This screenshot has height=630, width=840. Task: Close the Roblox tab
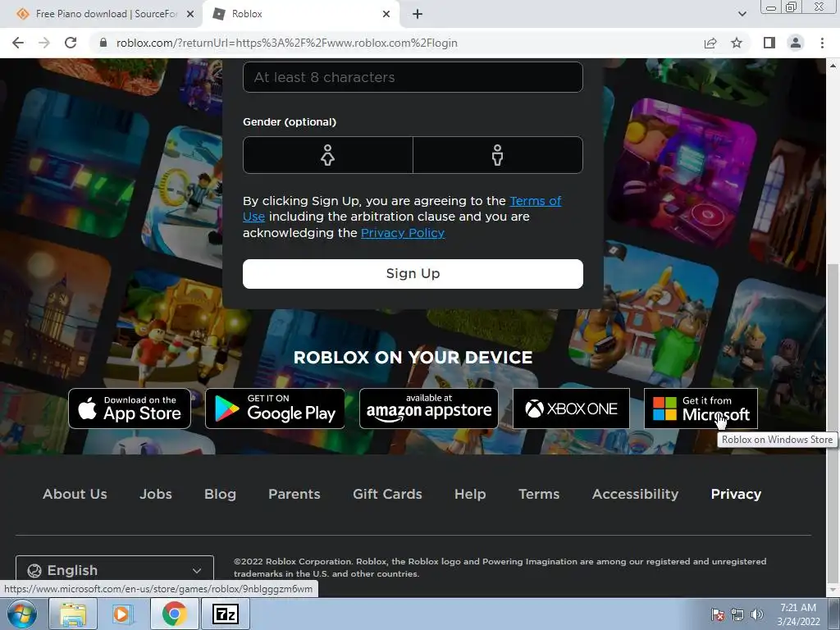click(386, 14)
